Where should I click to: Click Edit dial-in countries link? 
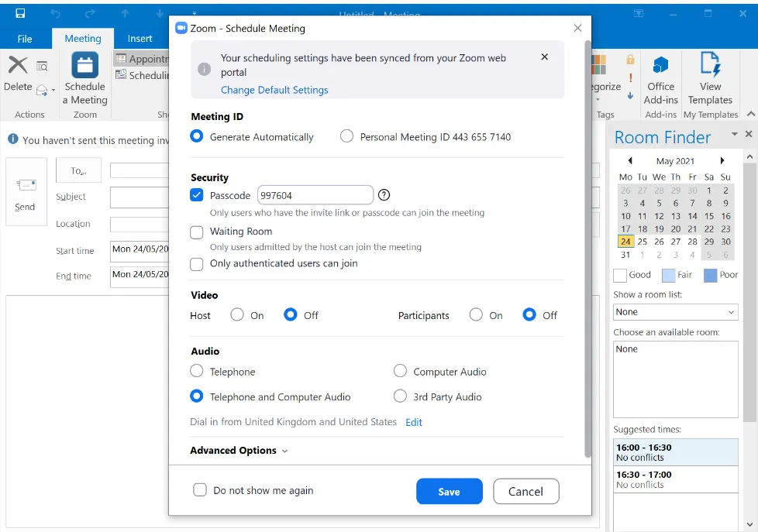[414, 422]
